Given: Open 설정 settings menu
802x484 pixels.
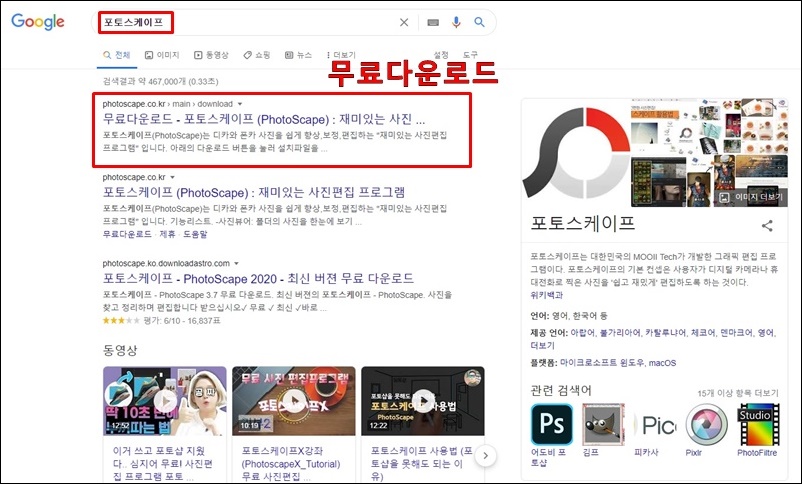Looking at the screenshot, I should 441,55.
